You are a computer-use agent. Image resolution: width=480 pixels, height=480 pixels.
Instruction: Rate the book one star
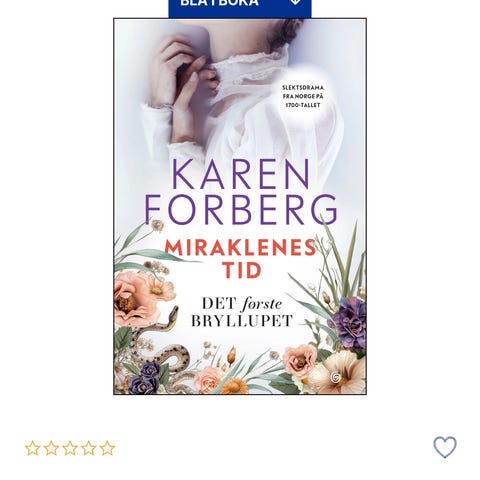click(x=33, y=448)
